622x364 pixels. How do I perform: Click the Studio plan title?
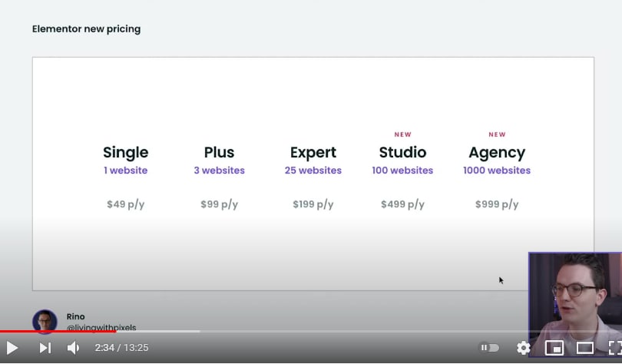coord(402,152)
